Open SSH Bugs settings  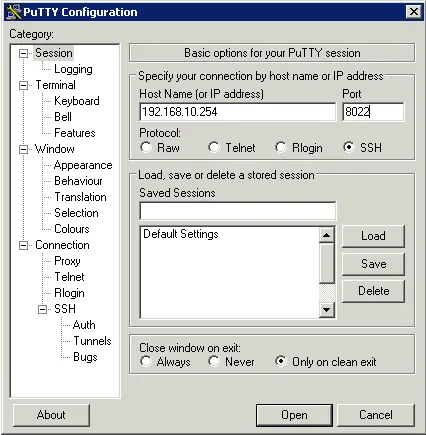[x=85, y=357]
